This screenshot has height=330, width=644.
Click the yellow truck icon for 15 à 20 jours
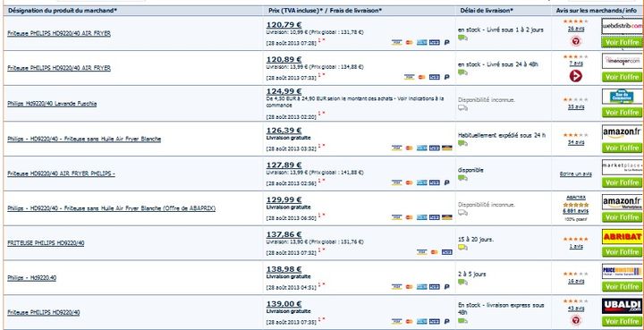(462, 247)
